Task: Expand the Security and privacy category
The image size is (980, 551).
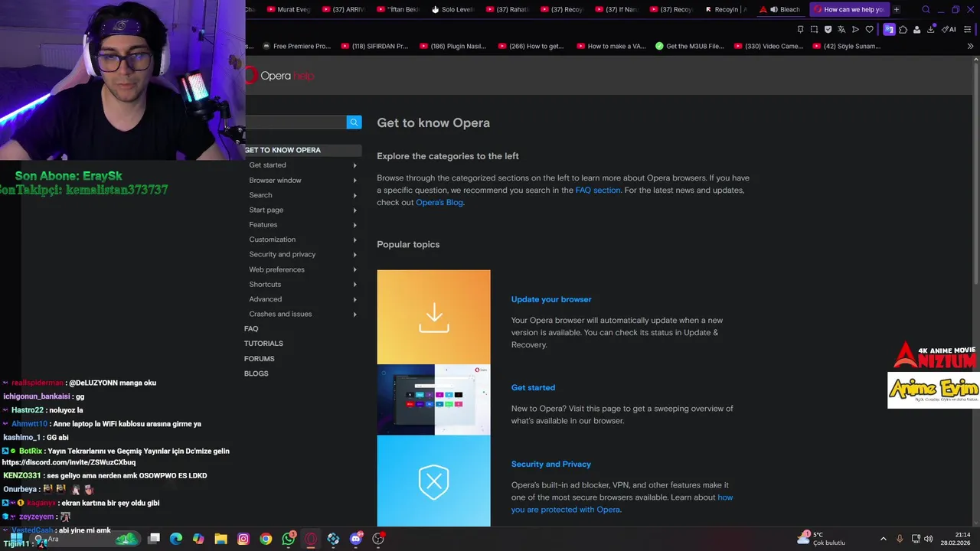Action: tap(302, 254)
